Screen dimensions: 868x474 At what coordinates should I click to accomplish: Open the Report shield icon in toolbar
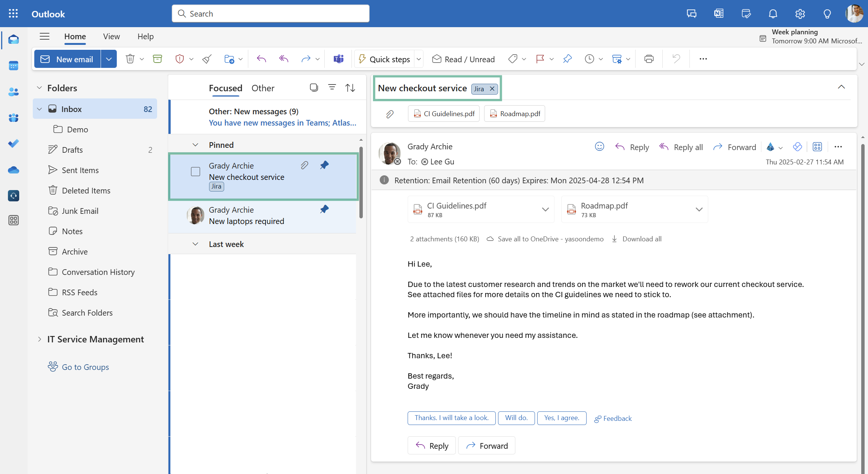pyautogui.click(x=179, y=59)
